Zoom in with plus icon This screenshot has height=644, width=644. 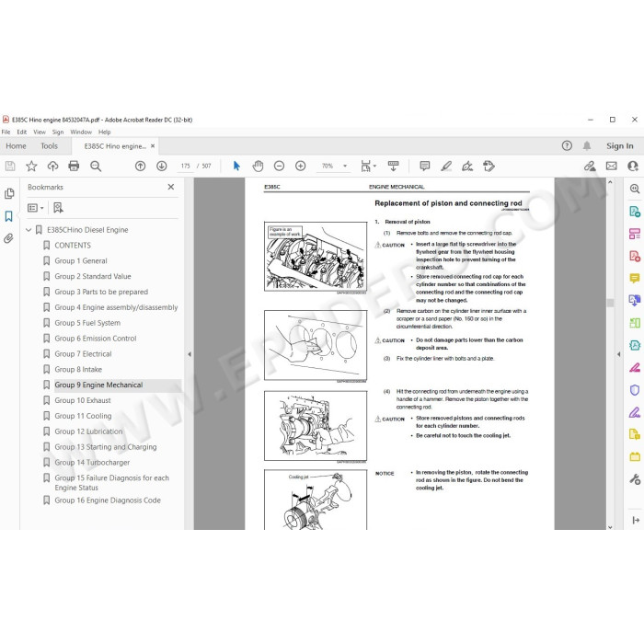pyautogui.click(x=301, y=166)
